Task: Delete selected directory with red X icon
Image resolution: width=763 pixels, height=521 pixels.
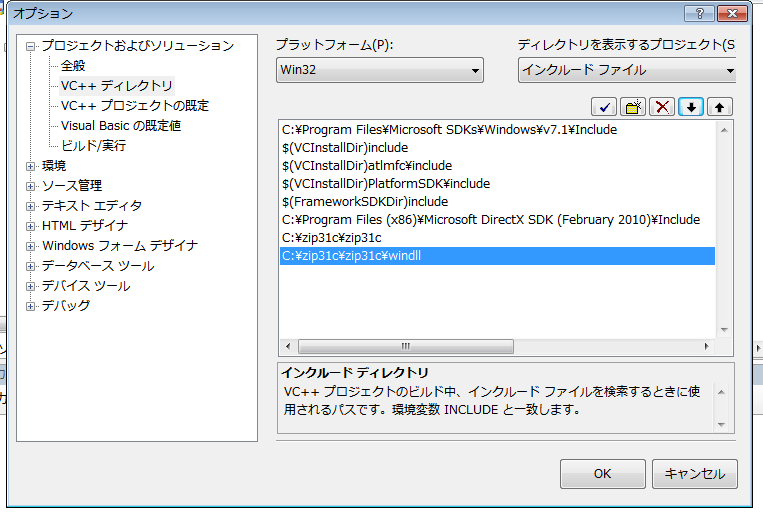Action: [x=662, y=107]
